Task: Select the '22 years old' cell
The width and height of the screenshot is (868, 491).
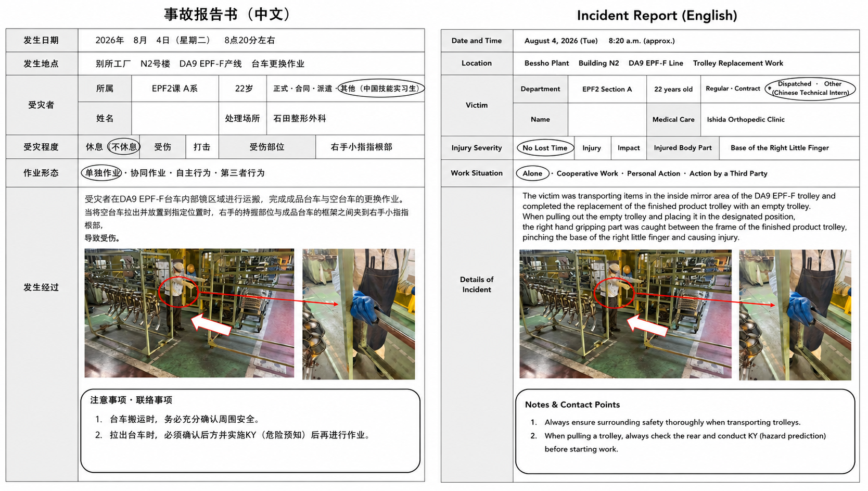Action: coord(673,89)
